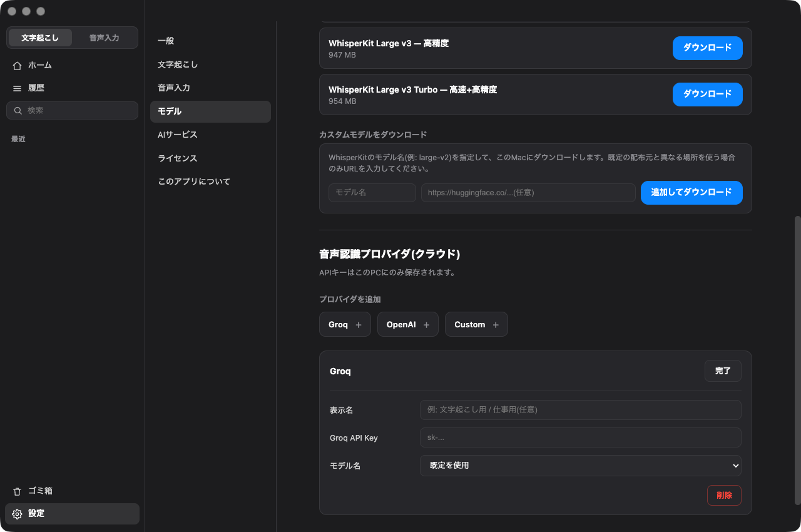The width and height of the screenshot is (801, 532).
Task: Select 設定 in the sidebar
Action: 72,514
